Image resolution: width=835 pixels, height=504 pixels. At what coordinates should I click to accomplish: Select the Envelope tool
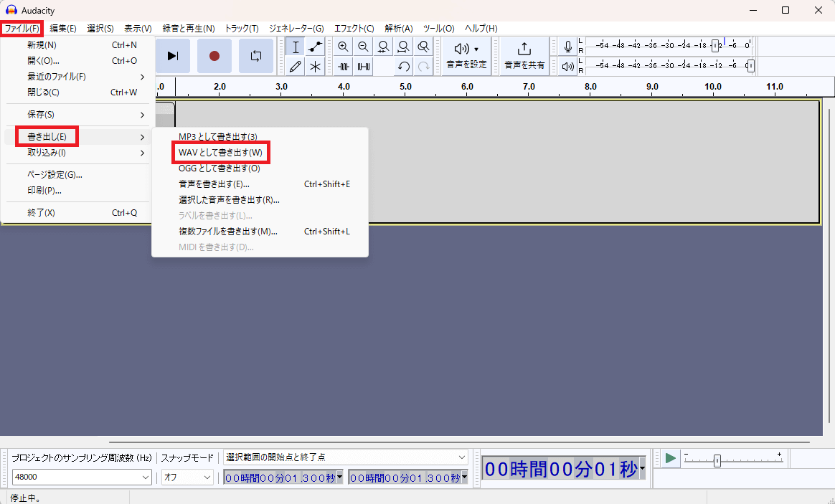[x=315, y=47]
